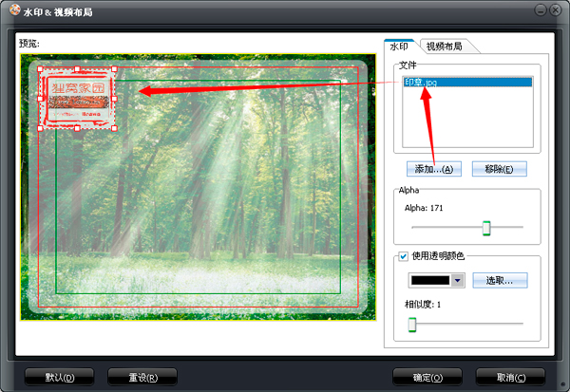This screenshot has width=570, height=392.
Task: Select the stamp watermark image in preview
Action: pyautogui.click(x=76, y=100)
